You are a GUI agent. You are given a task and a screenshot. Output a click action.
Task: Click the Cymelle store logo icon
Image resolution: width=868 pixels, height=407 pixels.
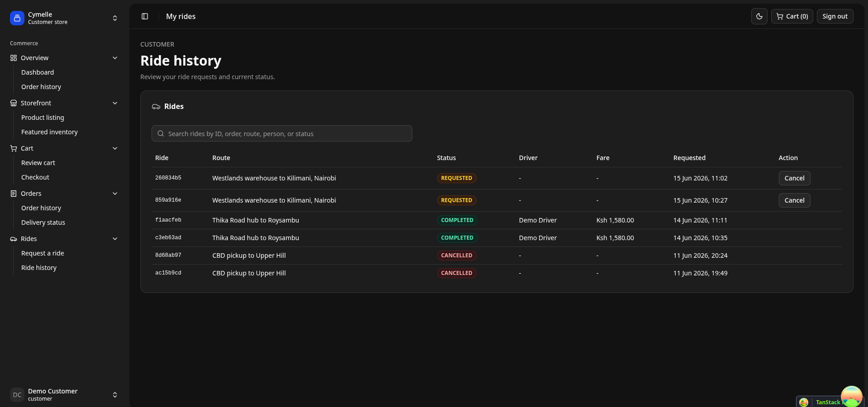(x=17, y=18)
